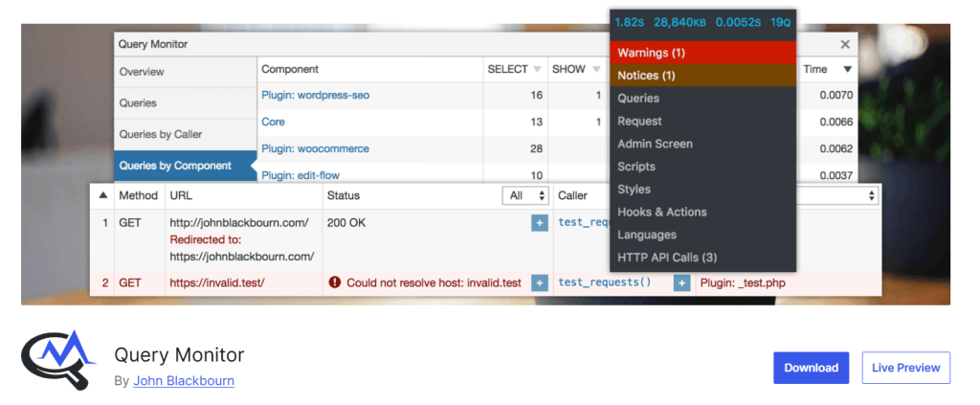Sort by the SELECT column arrow

538,69
